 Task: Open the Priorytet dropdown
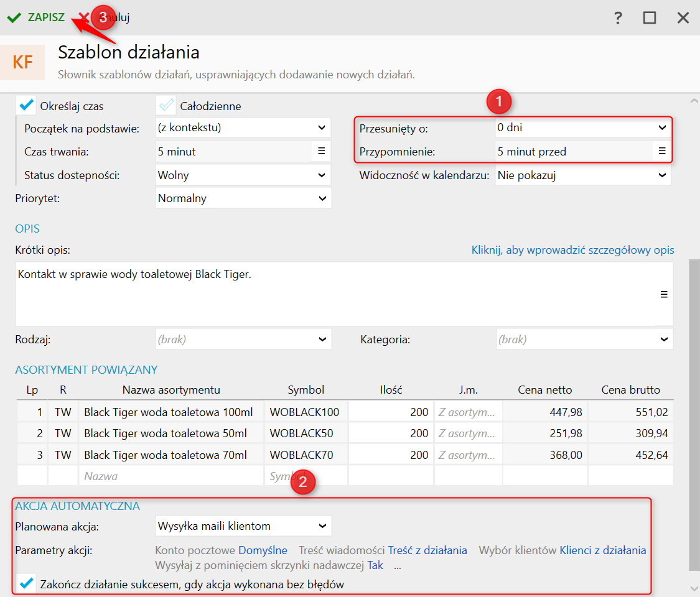click(243, 199)
